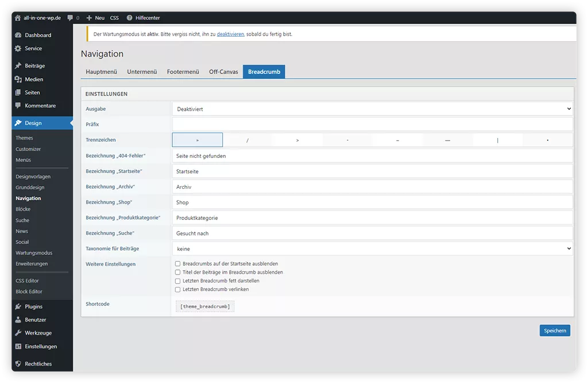Click the Präfix input field
This screenshot has height=387, width=588.
(372, 124)
